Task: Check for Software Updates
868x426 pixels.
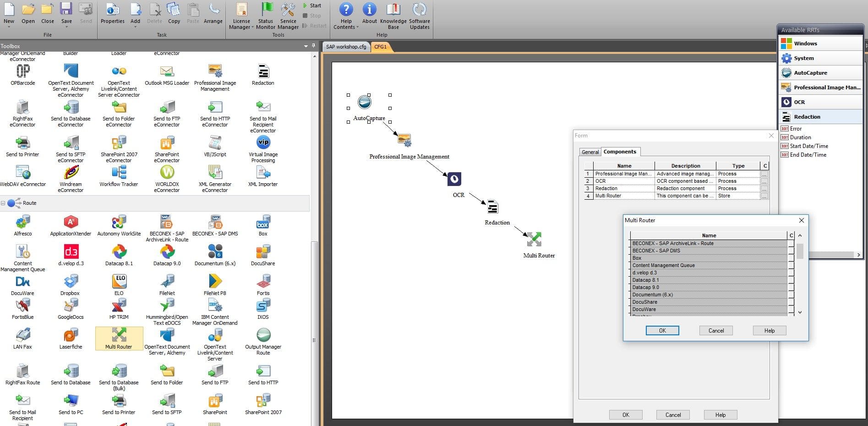Action: tap(419, 16)
